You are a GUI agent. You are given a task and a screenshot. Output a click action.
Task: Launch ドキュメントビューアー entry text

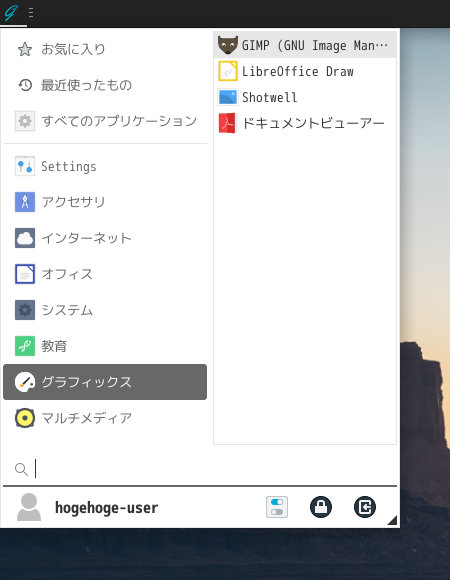[x=313, y=123]
